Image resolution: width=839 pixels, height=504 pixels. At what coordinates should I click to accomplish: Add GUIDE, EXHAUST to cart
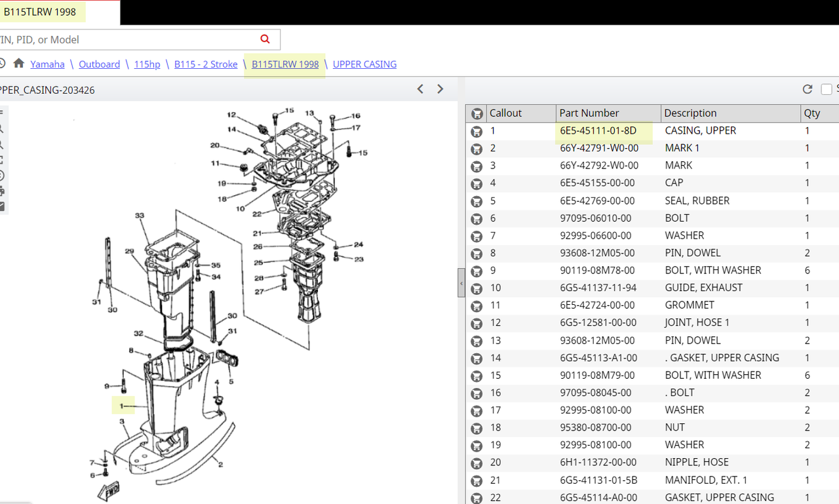pyautogui.click(x=477, y=288)
